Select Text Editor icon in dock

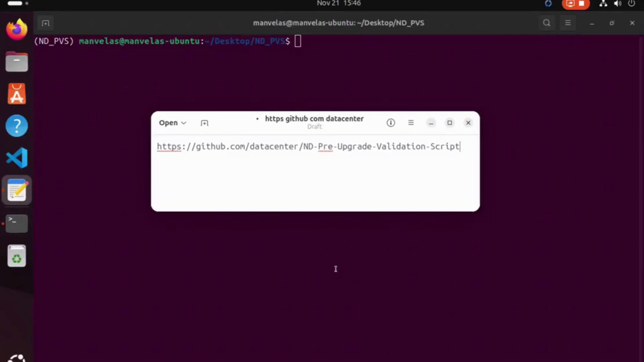(16, 190)
